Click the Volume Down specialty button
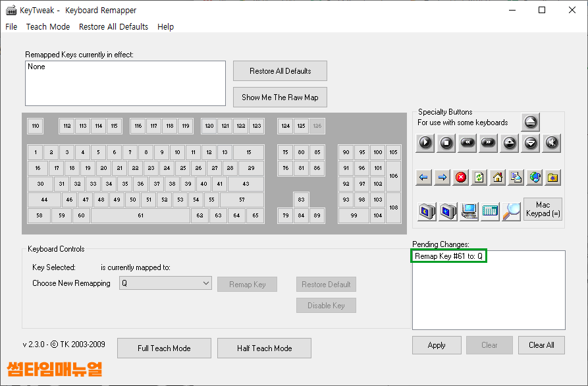The width and height of the screenshot is (588, 386). (x=530, y=143)
